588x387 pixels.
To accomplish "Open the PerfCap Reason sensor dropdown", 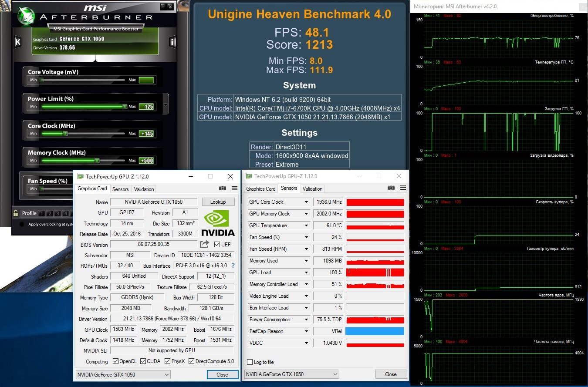I will coord(306,331).
